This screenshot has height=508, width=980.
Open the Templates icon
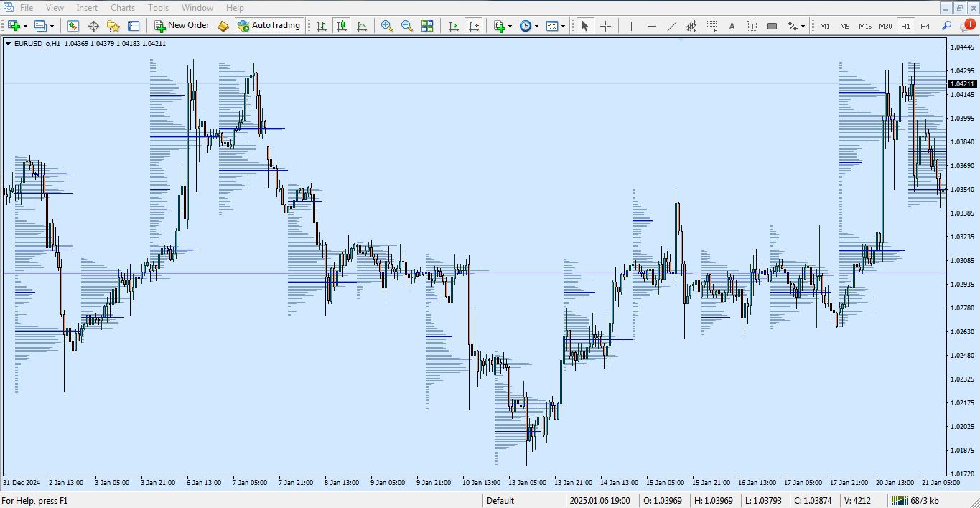[551, 26]
